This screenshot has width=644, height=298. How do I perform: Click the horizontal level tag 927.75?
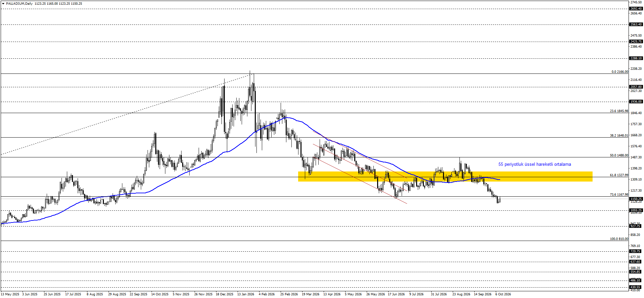[x=636, y=226]
